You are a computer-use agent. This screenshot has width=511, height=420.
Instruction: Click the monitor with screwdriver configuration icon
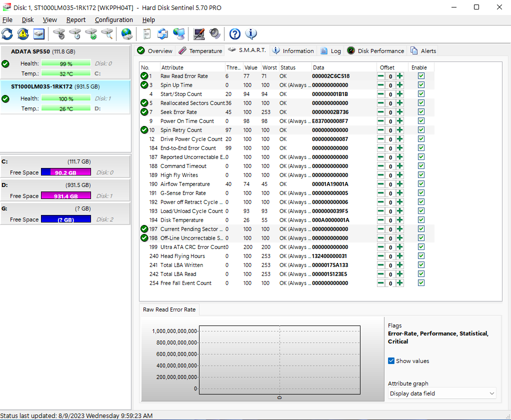(x=199, y=34)
